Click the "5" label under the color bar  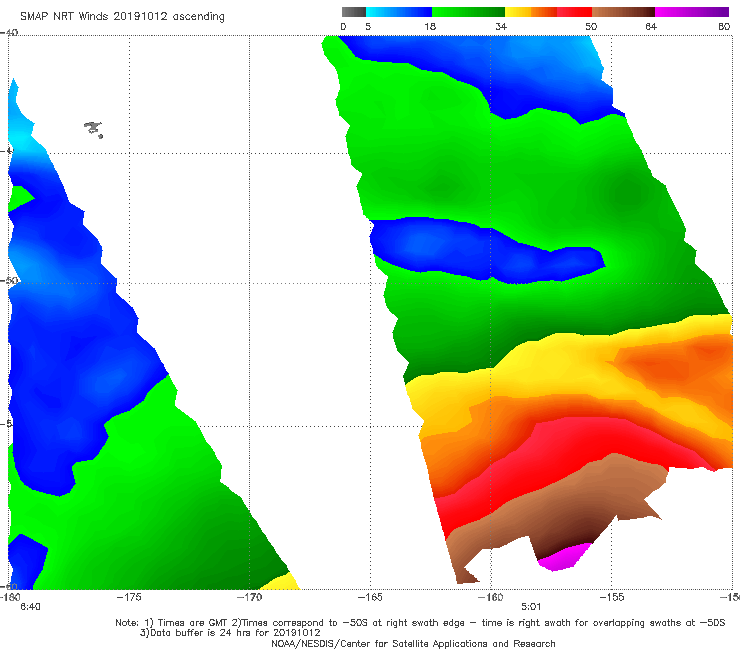368,26
